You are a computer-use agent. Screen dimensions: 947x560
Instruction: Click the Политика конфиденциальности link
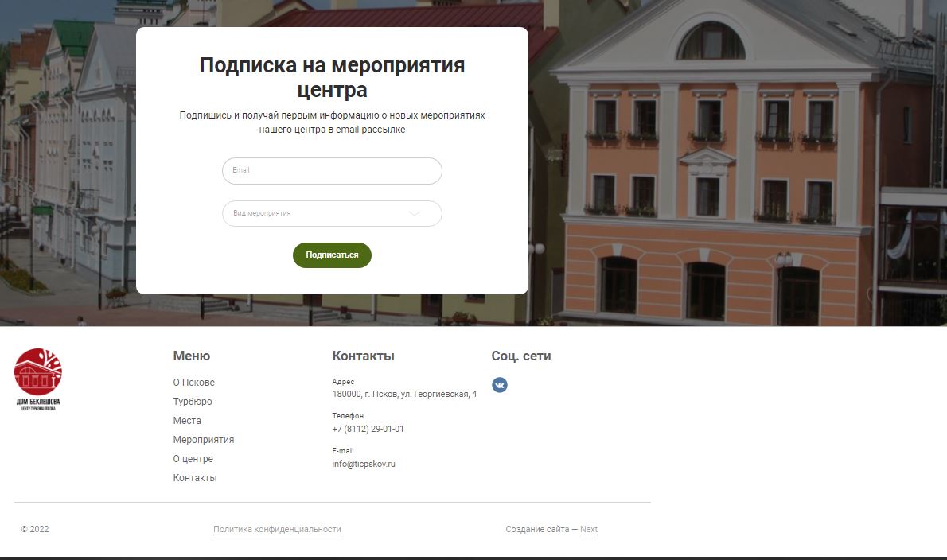pyautogui.click(x=277, y=529)
